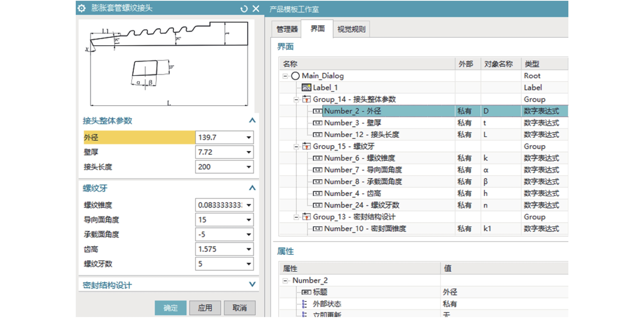The height and width of the screenshot is (318, 644).
Task: Click the Number_10 numeric expression icon
Action: 318,229
